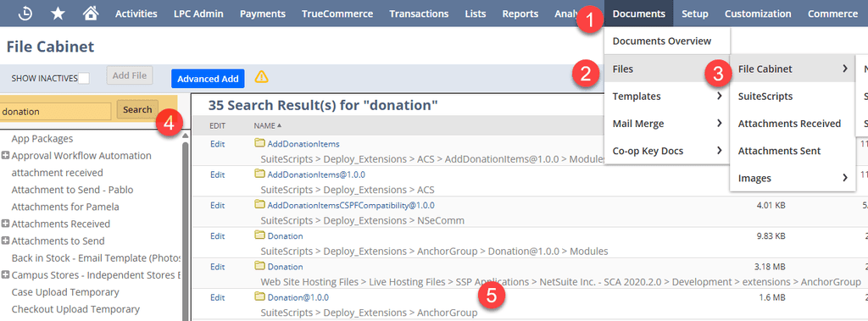Open the Customization menu
The height and width of the screenshot is (321, 868).
[758, 14]
